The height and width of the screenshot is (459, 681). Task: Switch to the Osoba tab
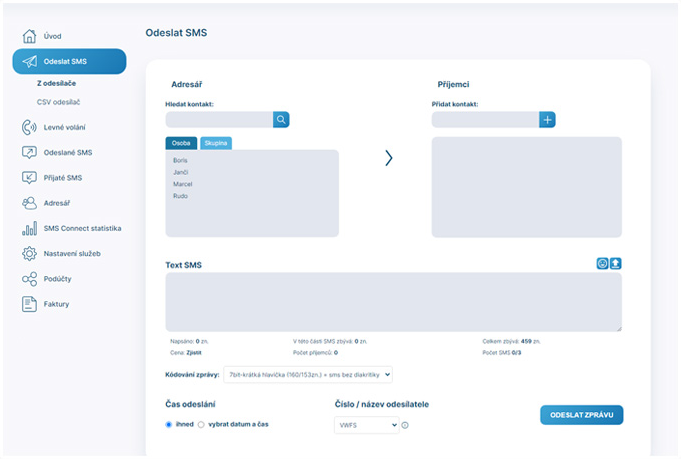pyautogui.click(x=181, y=143)
